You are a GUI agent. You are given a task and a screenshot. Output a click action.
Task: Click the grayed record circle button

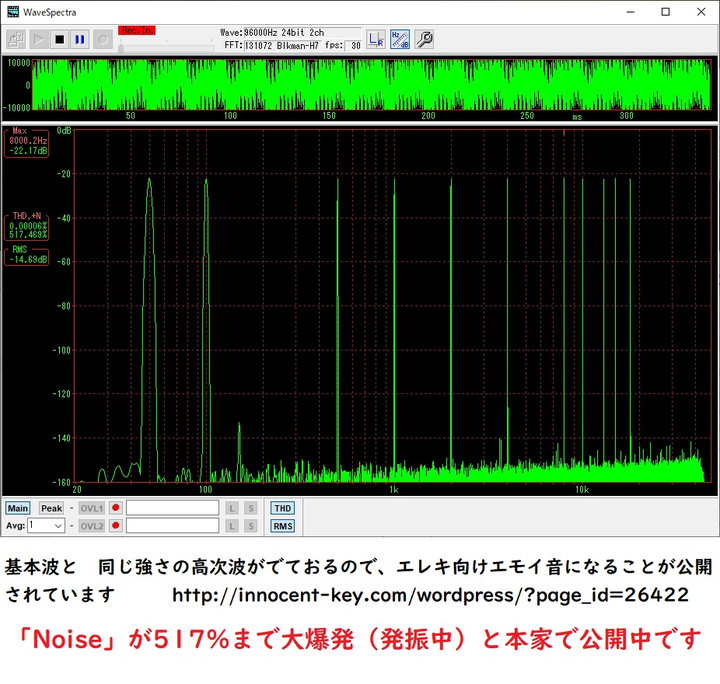(x=103, y=39)
